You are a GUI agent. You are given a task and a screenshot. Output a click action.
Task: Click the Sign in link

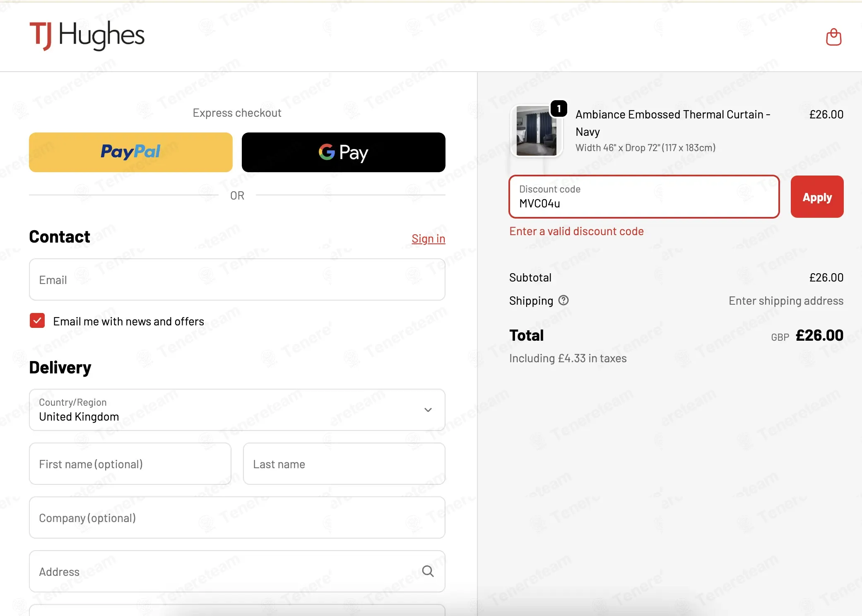428,239
